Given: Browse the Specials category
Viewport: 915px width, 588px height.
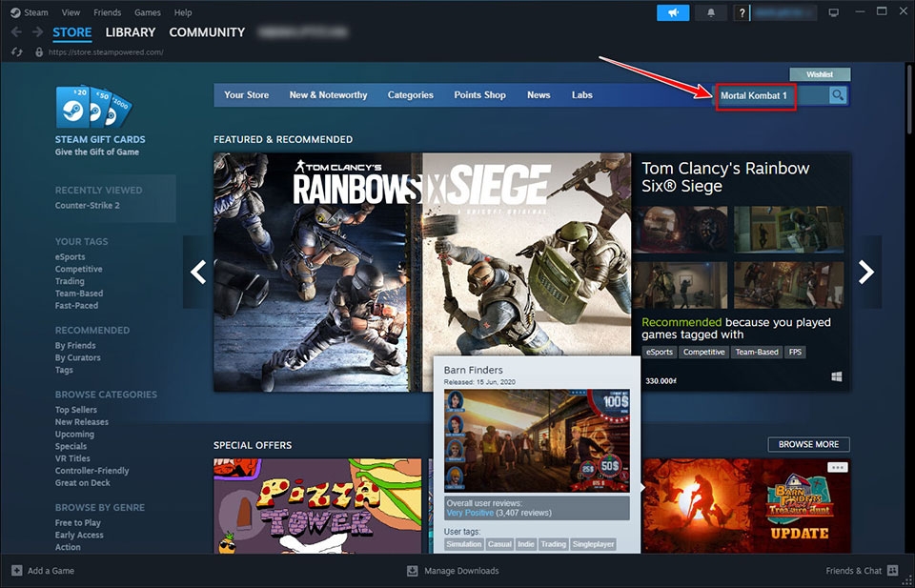Looking at the screenshot, I should coord(71,446).
